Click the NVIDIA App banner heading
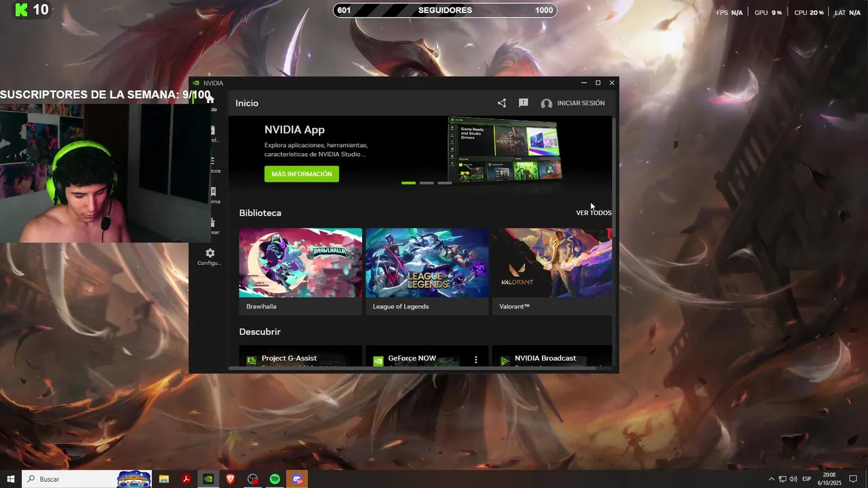Viewport: 868px width, 488px height. pyautogui.click(x=294, y=130)
